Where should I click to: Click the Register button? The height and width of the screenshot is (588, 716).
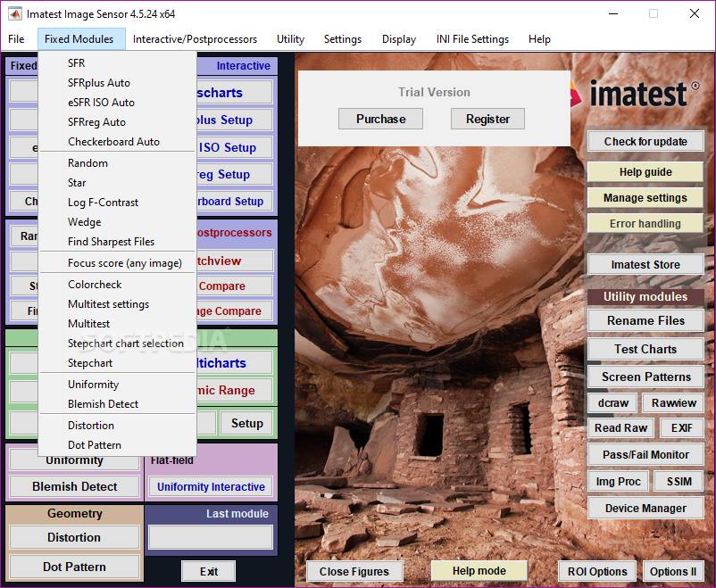pos(487,120)
